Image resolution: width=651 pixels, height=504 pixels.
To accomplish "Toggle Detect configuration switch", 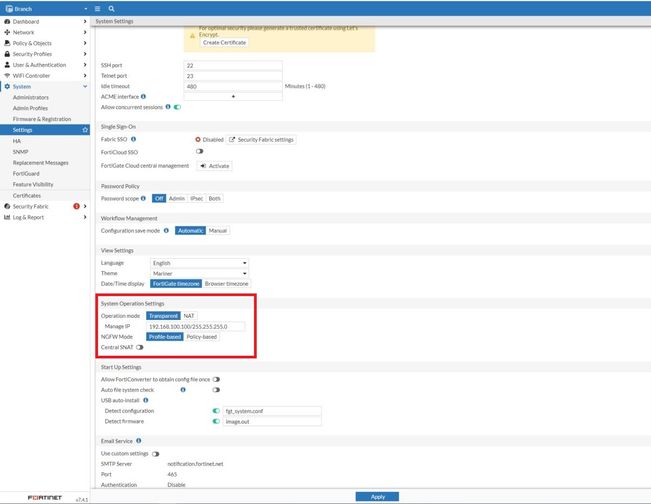I will point(216,411).
